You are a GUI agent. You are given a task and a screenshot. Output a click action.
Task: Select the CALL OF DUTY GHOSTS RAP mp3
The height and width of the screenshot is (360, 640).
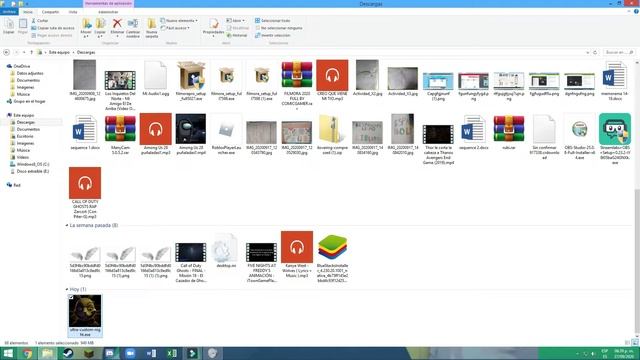85,193
